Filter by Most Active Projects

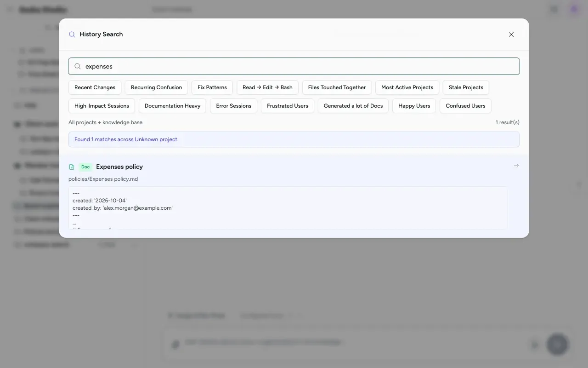407,87
